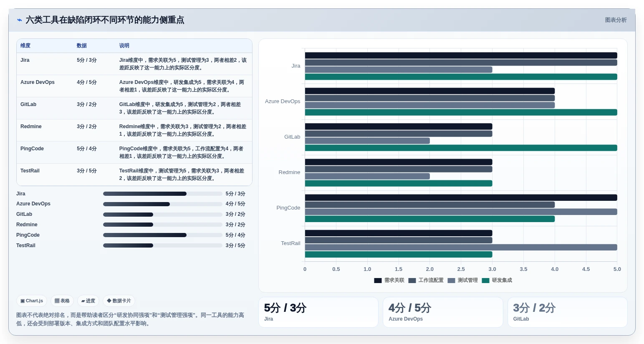This screenshot has height=344, width=644.
Task: Click the Redmine y-axis label in the chart
Action: tap(289, 172)
